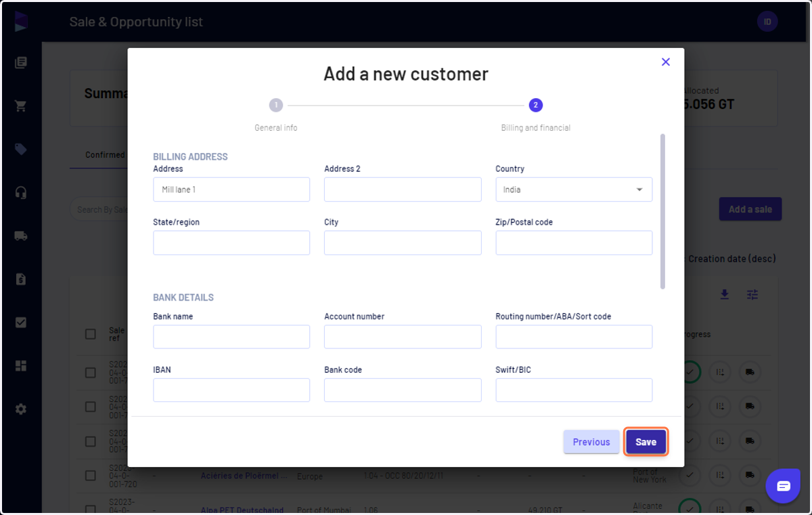Go back with the Previous button

pos(591,442)
